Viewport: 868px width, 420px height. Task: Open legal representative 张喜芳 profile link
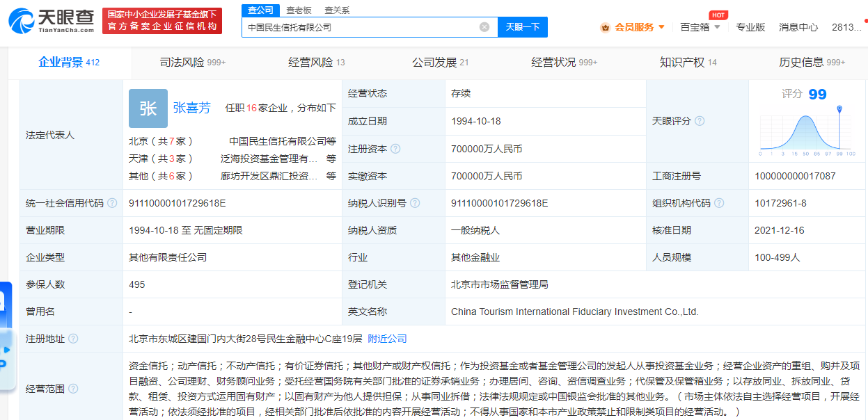191,108
